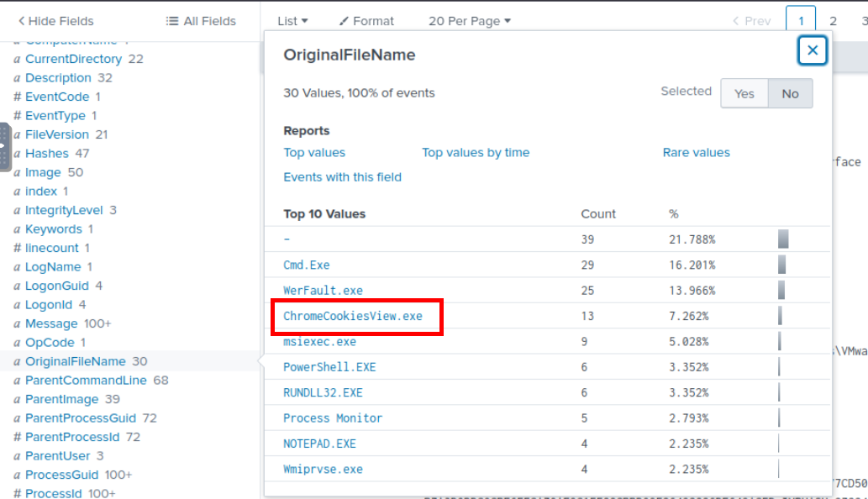Click the Format pencil icon
Viewport: 868px width, 499px height.
(344, 21)
